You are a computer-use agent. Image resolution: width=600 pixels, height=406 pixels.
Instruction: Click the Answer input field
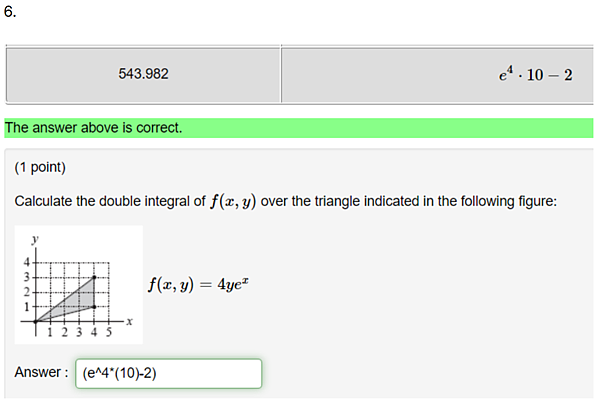tap(168, 373)
